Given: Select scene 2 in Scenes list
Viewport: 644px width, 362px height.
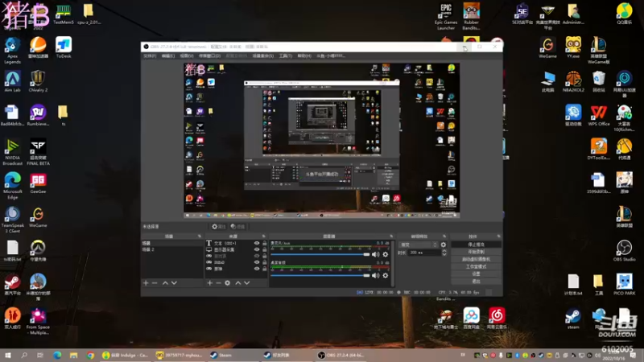Looking at the screenshot, I should pyautogui.click(x=172, y=249).
